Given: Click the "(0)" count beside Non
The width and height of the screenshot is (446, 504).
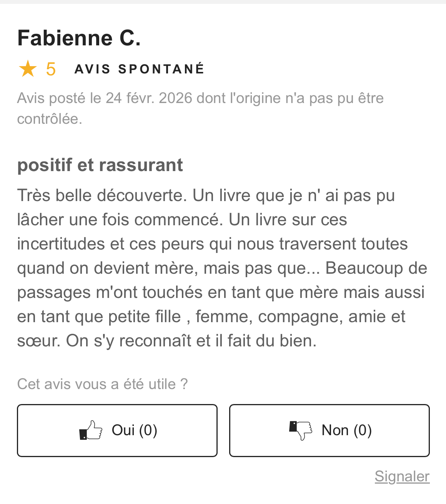Looking at the screenshot, I should click(363, 430).
